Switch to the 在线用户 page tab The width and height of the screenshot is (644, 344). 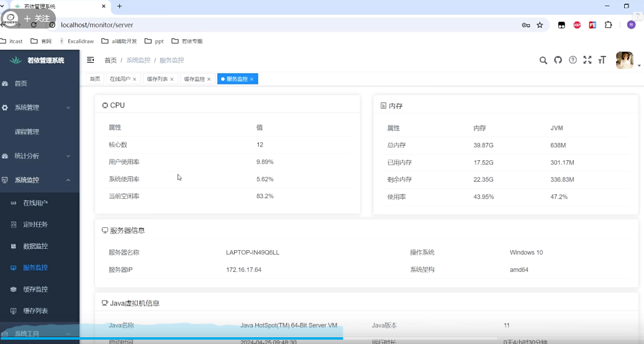pyautogui.click(x=120, y=79)
